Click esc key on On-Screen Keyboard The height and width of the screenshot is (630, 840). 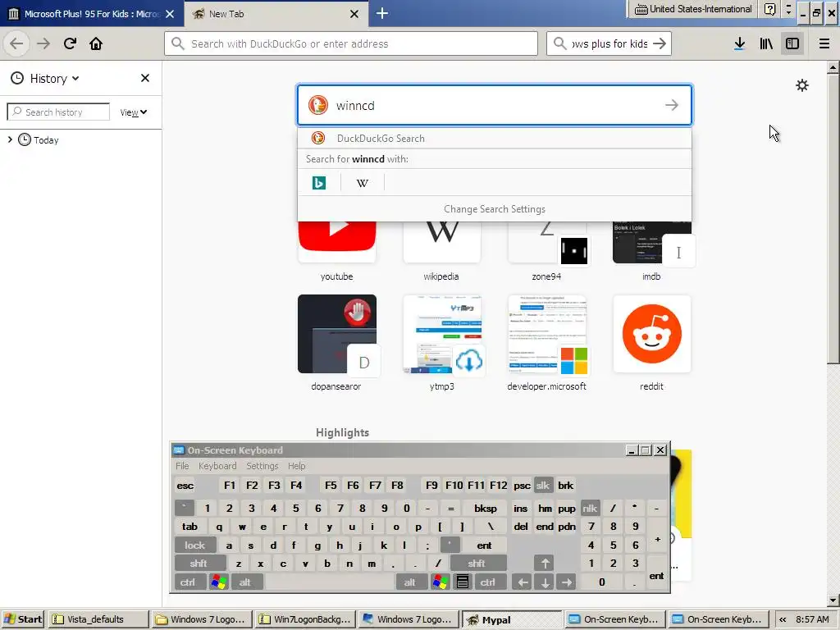pyautogui.click(x=185, y=486)
